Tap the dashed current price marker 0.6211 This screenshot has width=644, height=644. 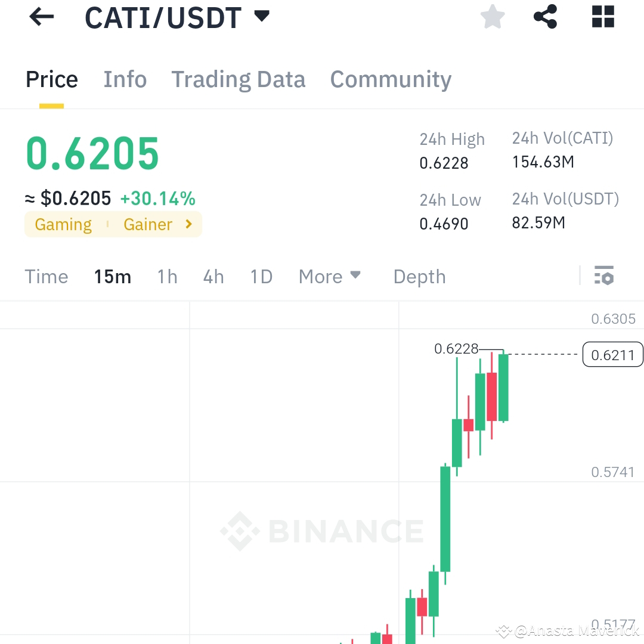(x=612, y=354)
